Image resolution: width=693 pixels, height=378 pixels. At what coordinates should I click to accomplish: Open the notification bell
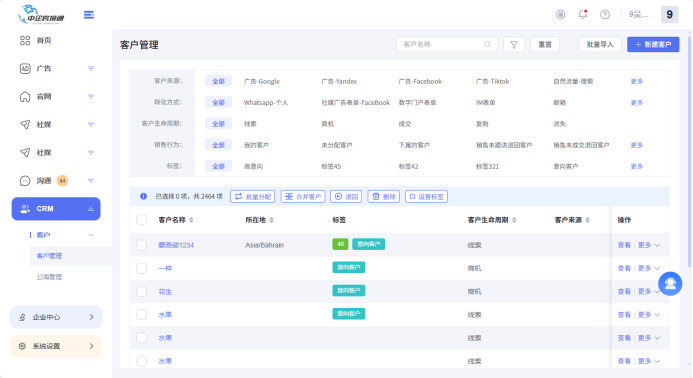point(583,15)
